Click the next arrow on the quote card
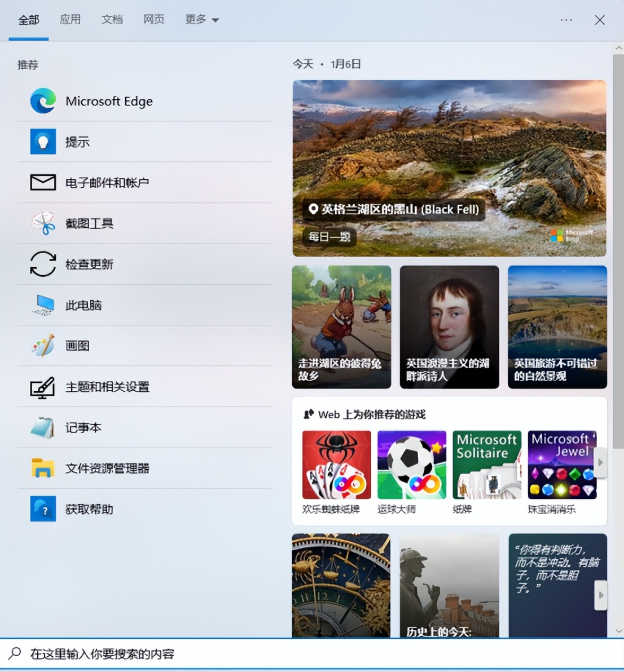The height and width of the screenshot is (672, 624). (600, 594)
